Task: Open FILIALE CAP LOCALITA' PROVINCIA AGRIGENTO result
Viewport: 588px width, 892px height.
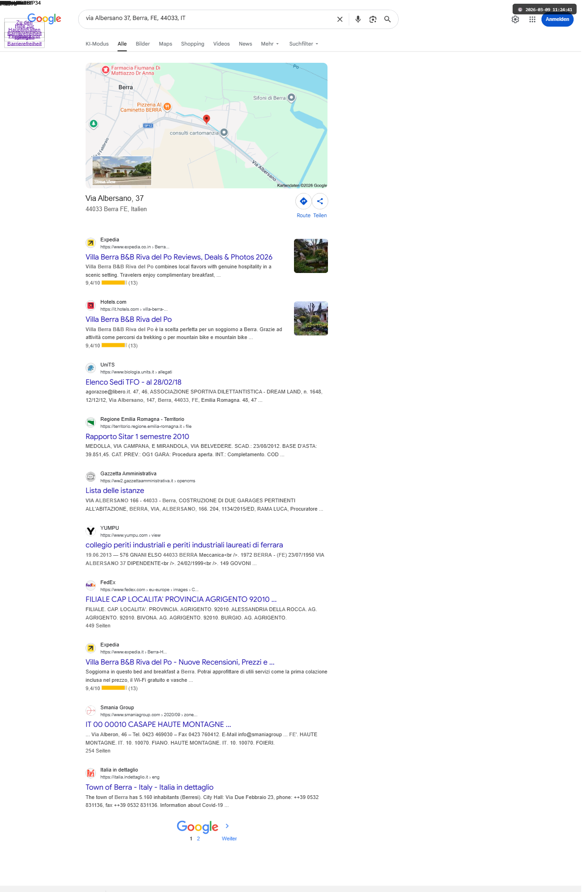Action: click(181, 599)
